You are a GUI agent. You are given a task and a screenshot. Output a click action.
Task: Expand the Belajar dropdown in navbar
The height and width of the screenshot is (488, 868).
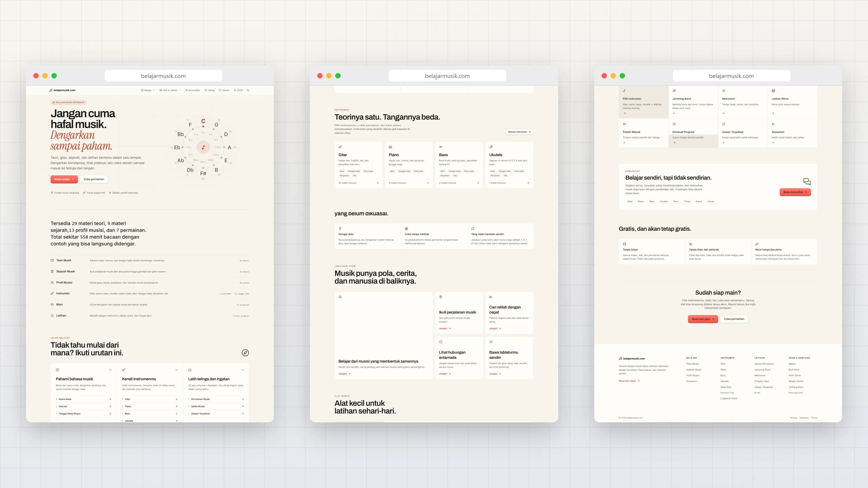(x=148, y=90)
